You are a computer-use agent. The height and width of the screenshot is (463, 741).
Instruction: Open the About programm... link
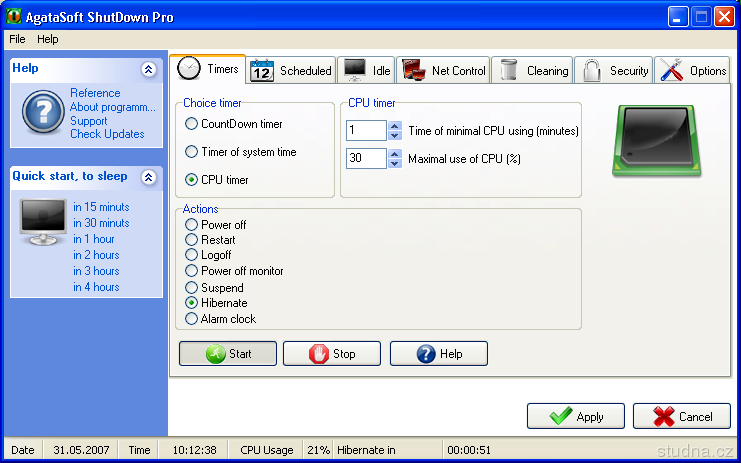click(112, 107)
